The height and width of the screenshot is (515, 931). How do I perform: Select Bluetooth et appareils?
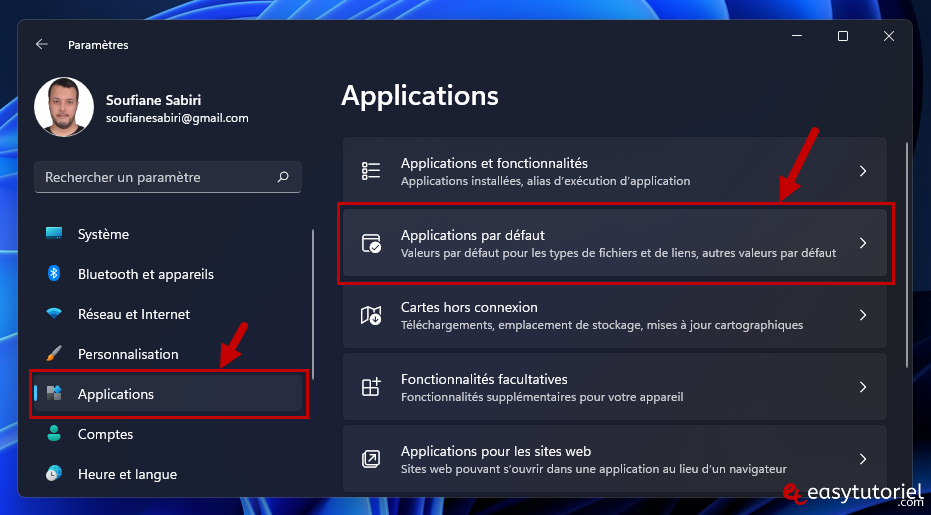click(168, 274)
